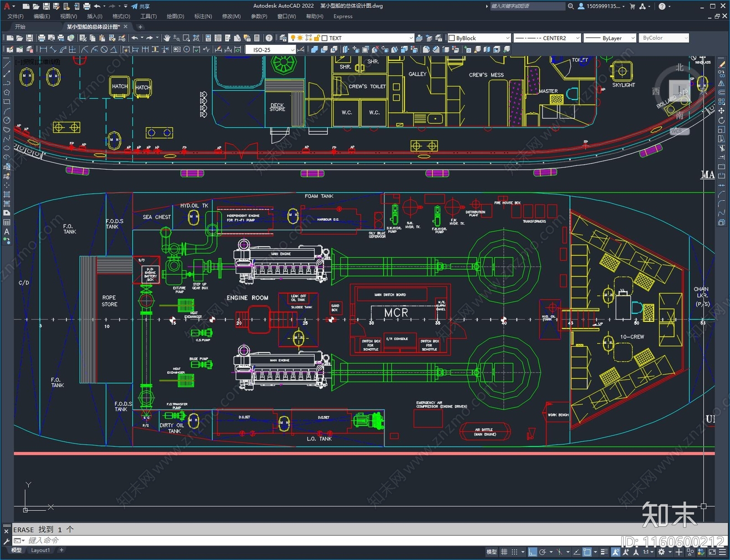This screenshot has height=560, width=730.
Task: Open the ByLayer lineweight dropdown
Action: point(633,38)
